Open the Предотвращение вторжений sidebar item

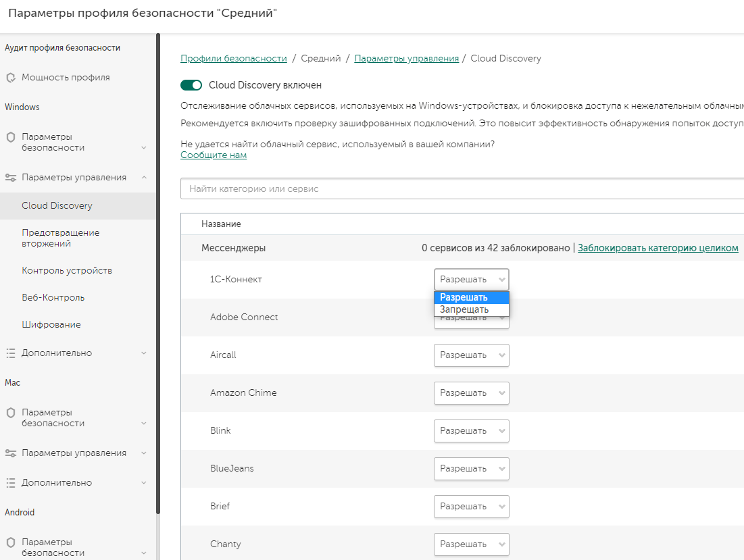pos(61,238)
